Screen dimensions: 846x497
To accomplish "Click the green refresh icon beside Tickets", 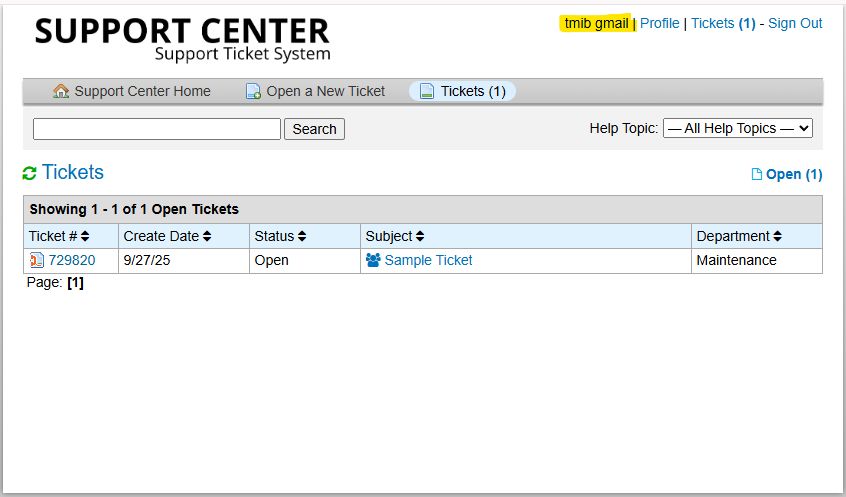I will click(30, 173).
